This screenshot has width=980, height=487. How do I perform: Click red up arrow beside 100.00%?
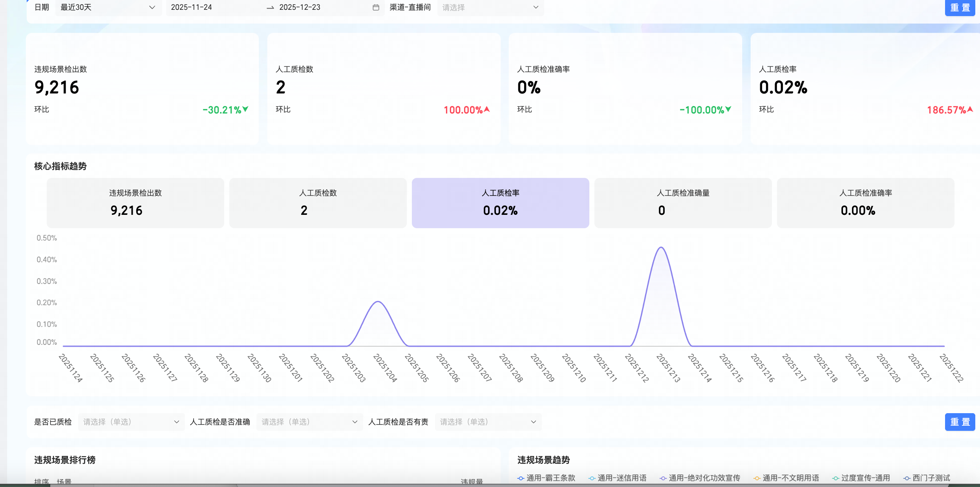pos(487,109)
